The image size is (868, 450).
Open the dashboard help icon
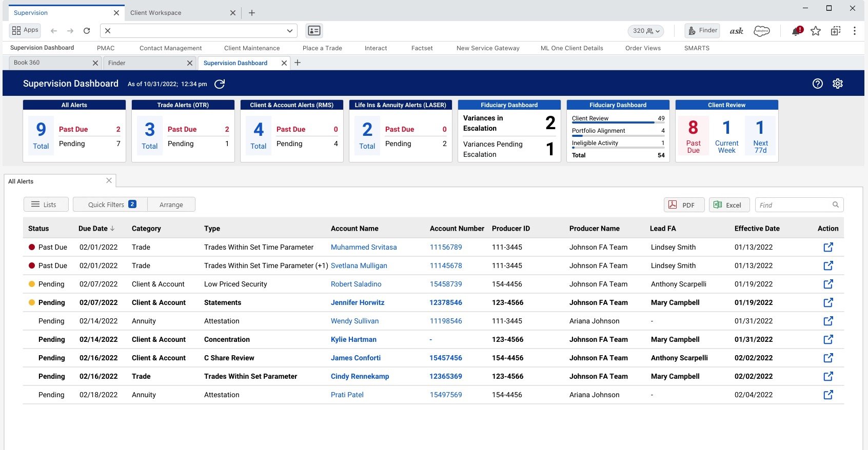coord(818,84)
